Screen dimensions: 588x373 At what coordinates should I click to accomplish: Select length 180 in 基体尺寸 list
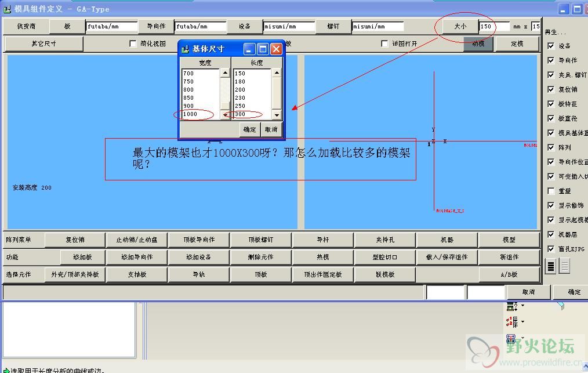pyautogui.click(x=252, y=81)
